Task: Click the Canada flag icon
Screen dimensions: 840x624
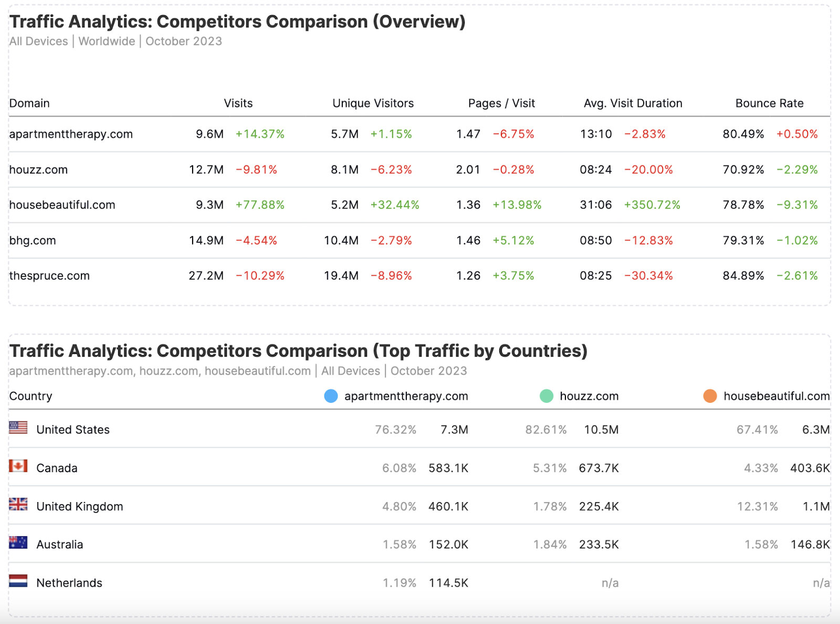Action: [x=18, y=466]
